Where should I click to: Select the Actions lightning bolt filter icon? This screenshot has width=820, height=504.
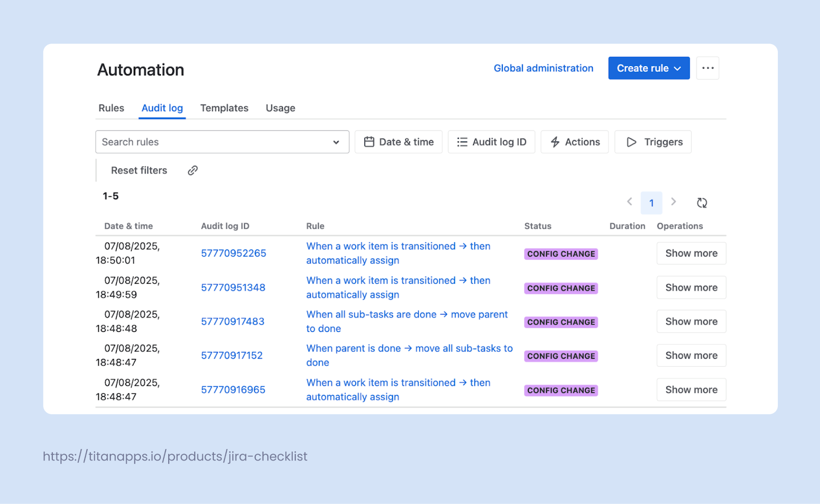pyautogui.click(x=556, y=142)
